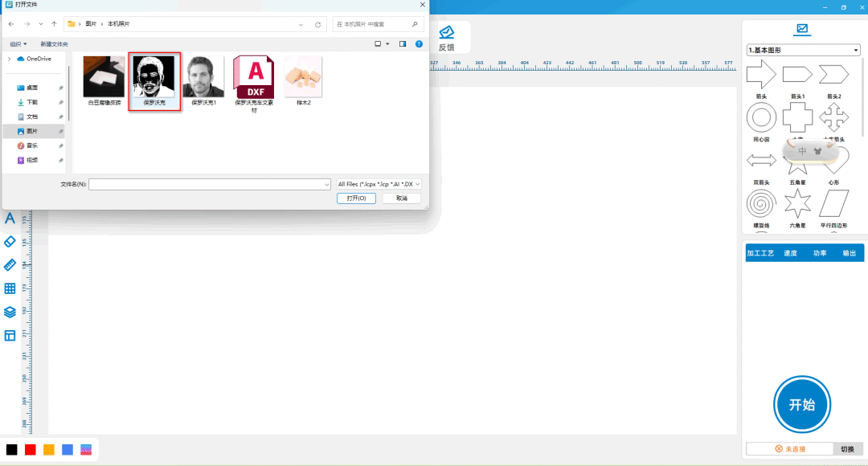Pick the 同心圆 concentric circle shape
This screenshot has width=868, height=466.
pos(761,119)
